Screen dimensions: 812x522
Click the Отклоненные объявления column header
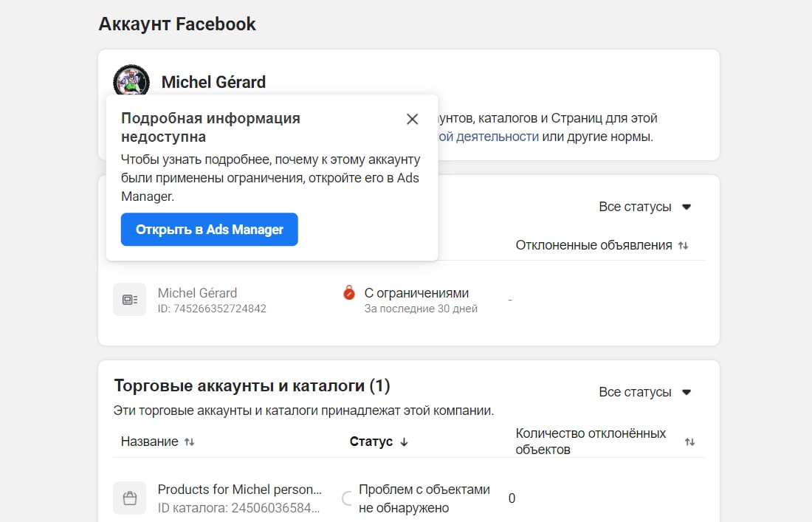[593, 245]
